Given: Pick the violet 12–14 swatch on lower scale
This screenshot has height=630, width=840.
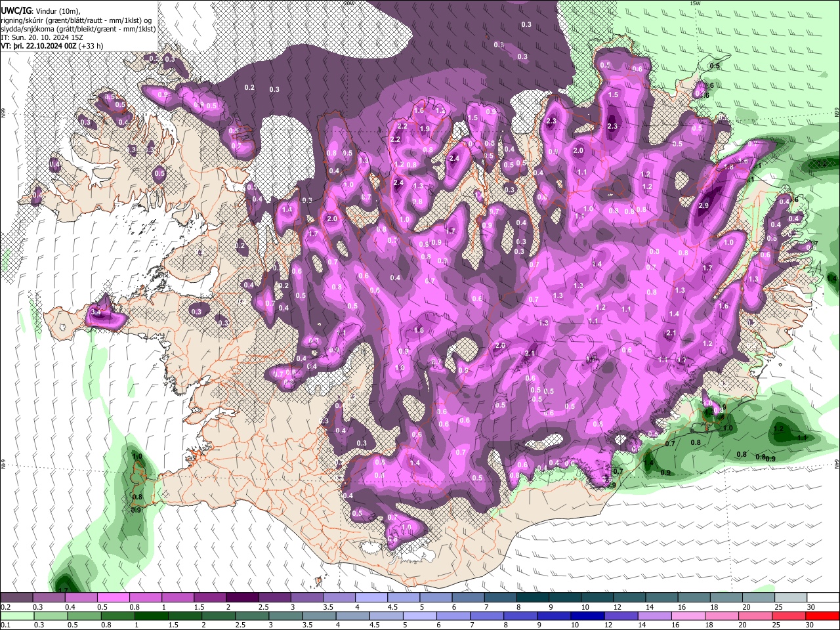Looking at the screenshot, I should pyautogui.click(x=621, y=616).
